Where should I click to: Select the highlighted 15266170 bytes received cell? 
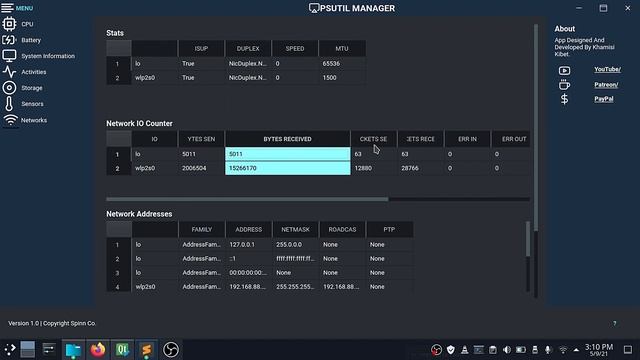(x=287, y=168)
